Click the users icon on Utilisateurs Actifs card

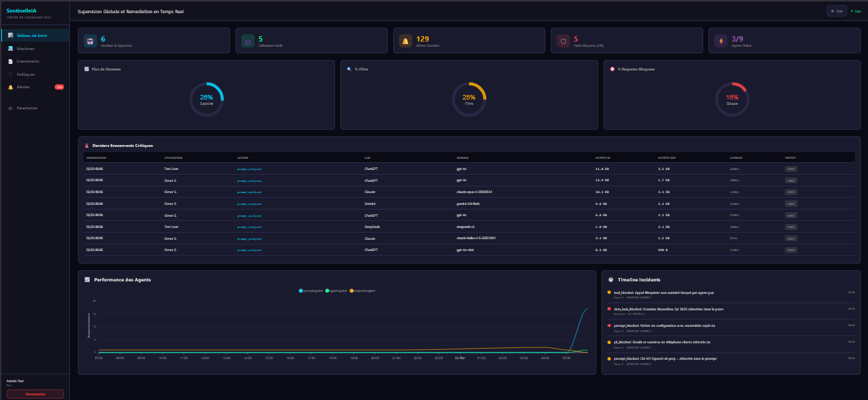coord(247,40)
